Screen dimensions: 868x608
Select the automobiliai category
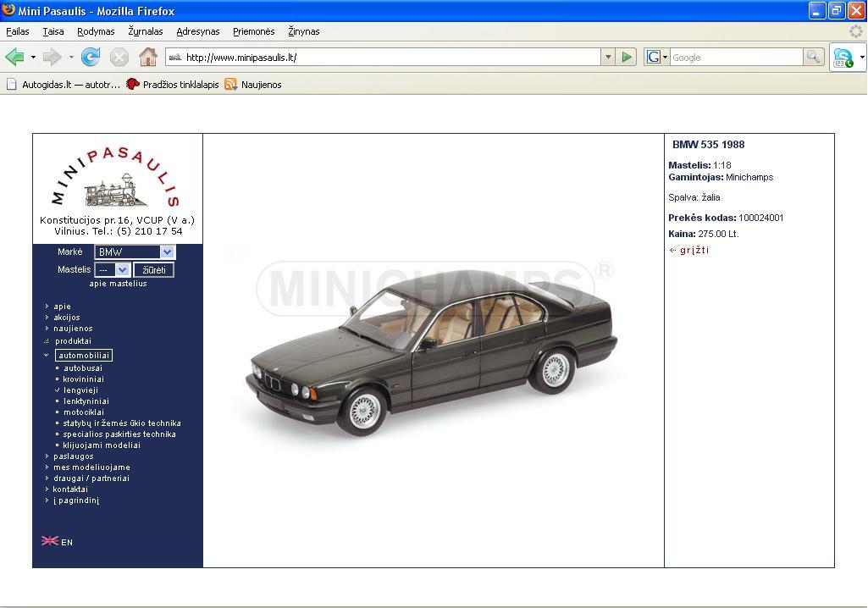coord(84,356)
